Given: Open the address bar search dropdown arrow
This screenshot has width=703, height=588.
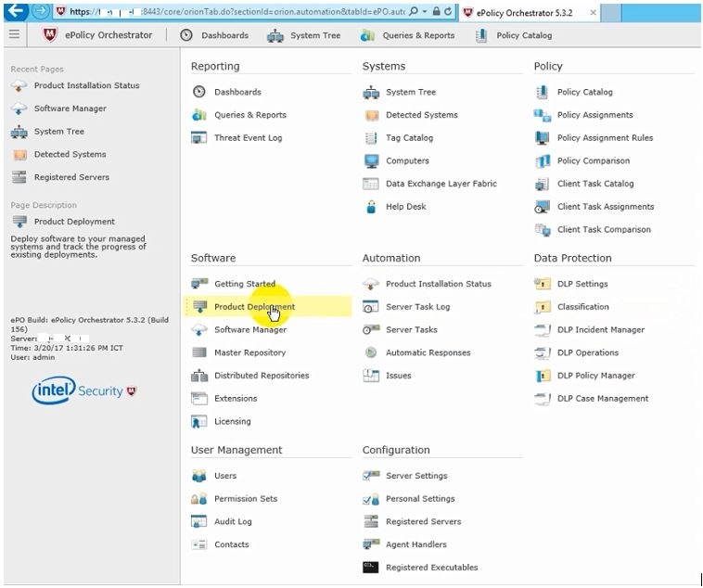Looking at the screenshot, I should point(424,12).
